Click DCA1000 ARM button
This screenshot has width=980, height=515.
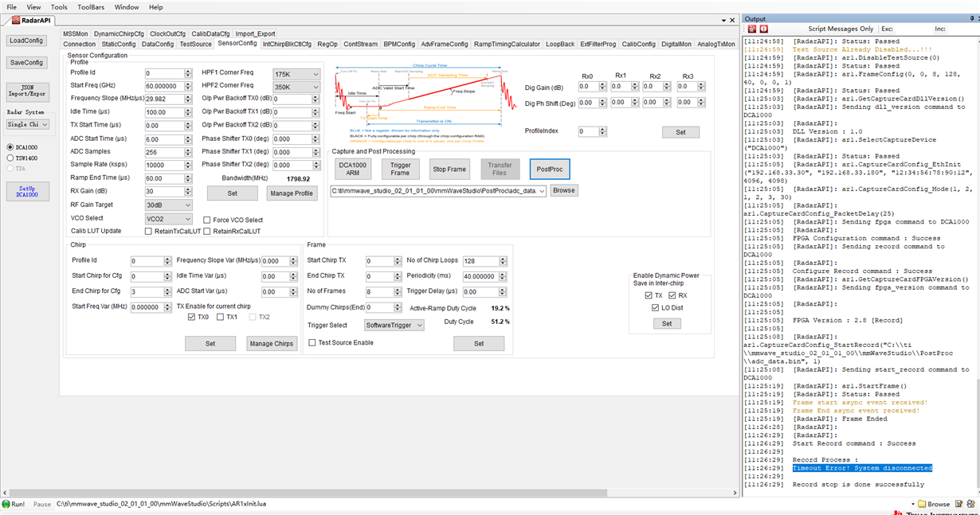[352, 169]
